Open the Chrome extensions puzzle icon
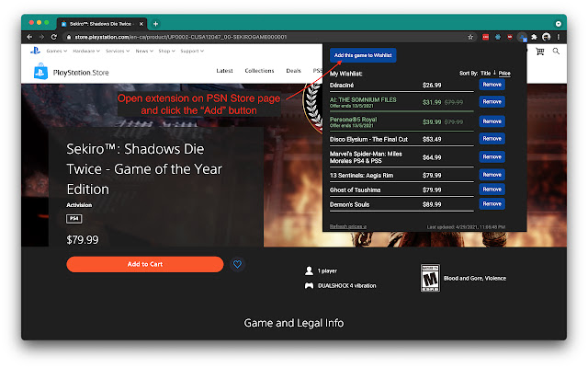Screen dimensions: 588x368 534,37
